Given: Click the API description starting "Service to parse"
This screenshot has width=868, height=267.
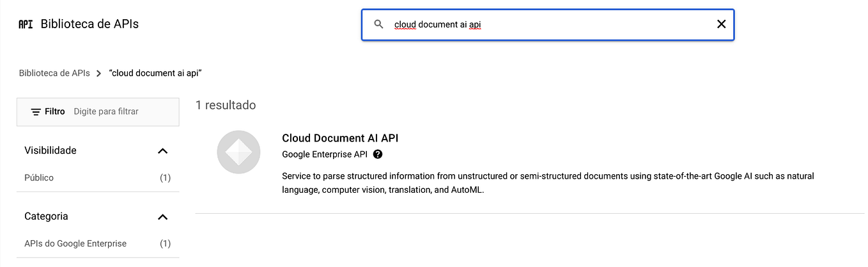Looking at the screenshot, I should [x=548, y=183].
